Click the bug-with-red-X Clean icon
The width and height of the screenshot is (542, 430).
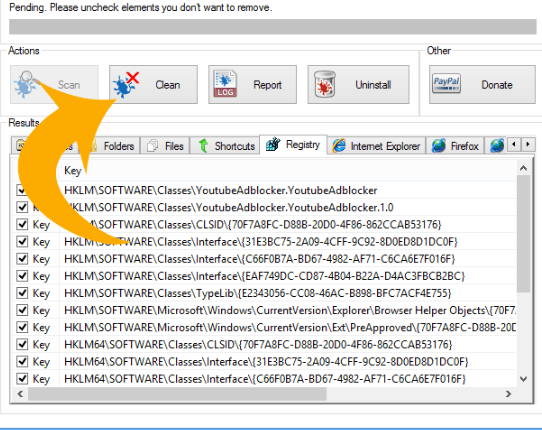(x=126, y=85)
